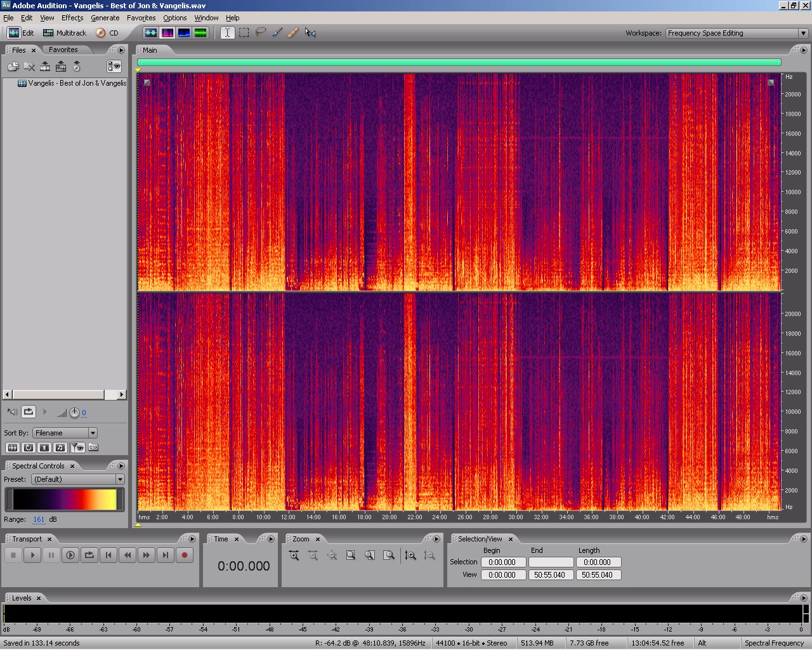Pick the Effects Paintbrush tool
Screen dimensions: 812x650
coord(277,32)
